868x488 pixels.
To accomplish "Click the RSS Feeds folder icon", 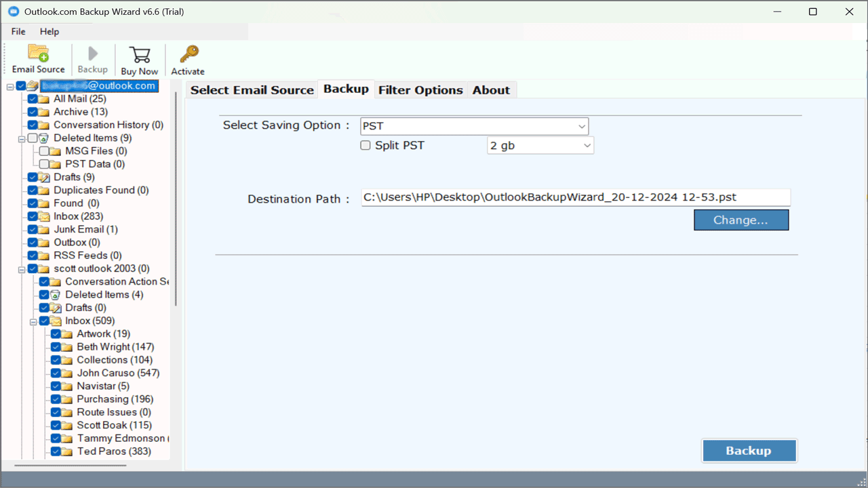I will click(x=43, y=256).
